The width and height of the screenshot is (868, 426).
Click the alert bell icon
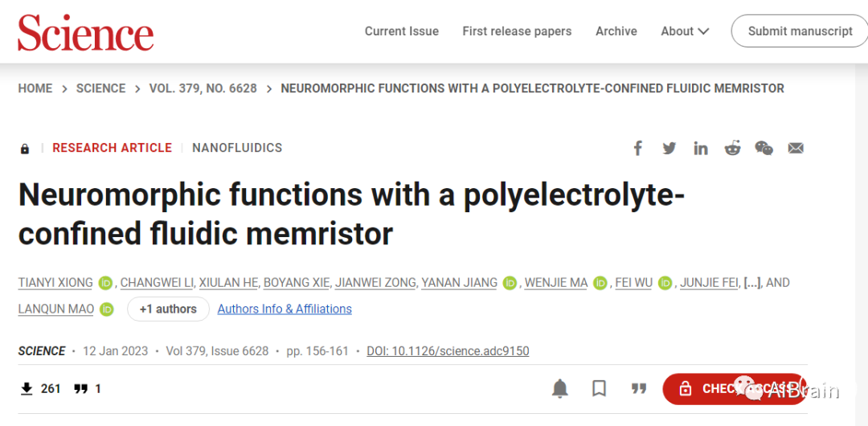(x=560, y=389)
